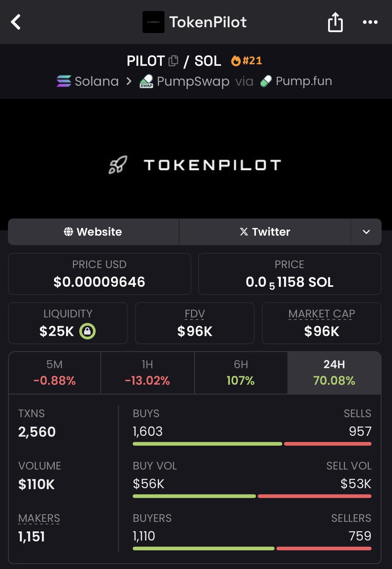Tap the TokenPilot avatar thumbnail in header
Screen dimensions: 392x569
coord(153,22)
